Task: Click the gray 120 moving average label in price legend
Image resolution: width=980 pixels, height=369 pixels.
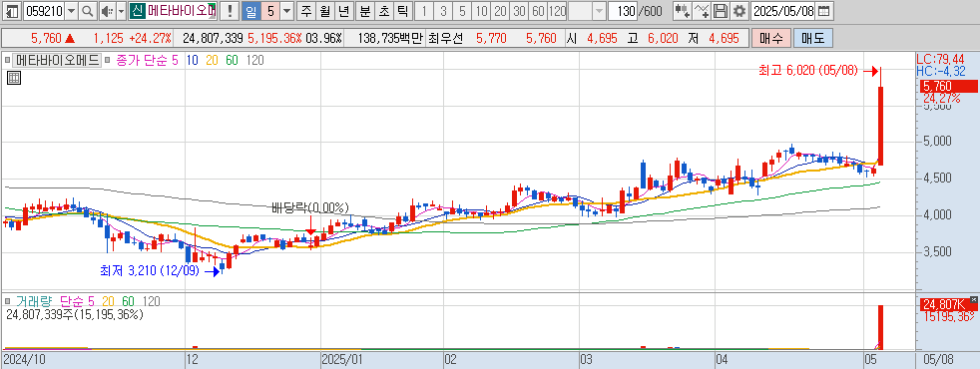Action: (x=255, y=61)
